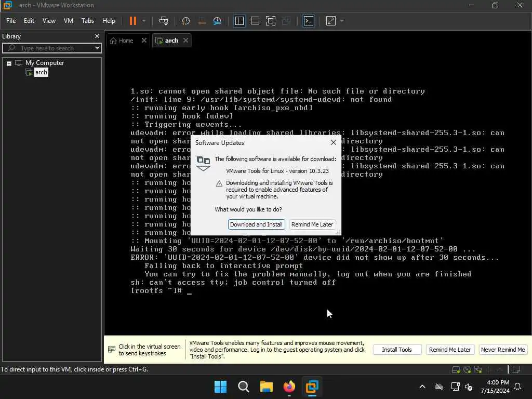Toggle the thumbnail bar view icon
Screen dimensions: 532x399
coord(255,21)
